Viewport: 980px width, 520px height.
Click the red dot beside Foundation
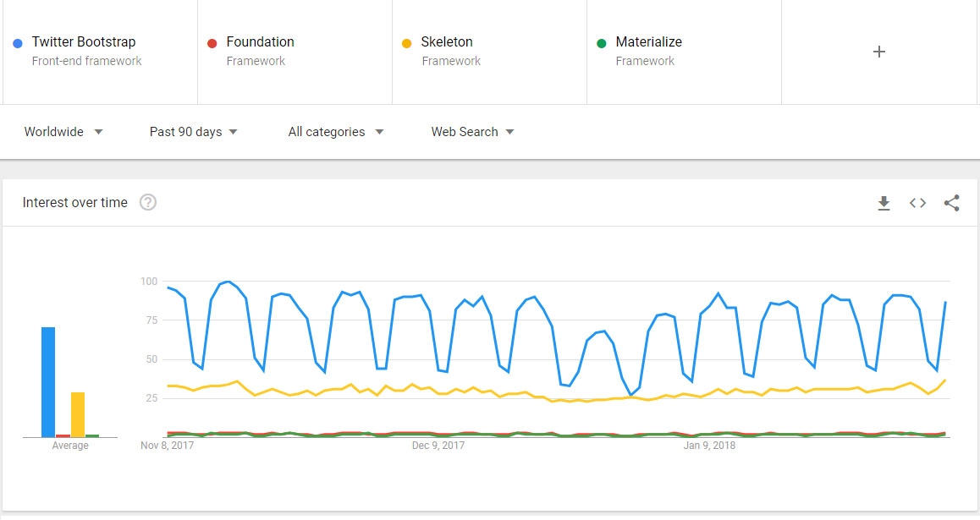[x=214, y=41]
